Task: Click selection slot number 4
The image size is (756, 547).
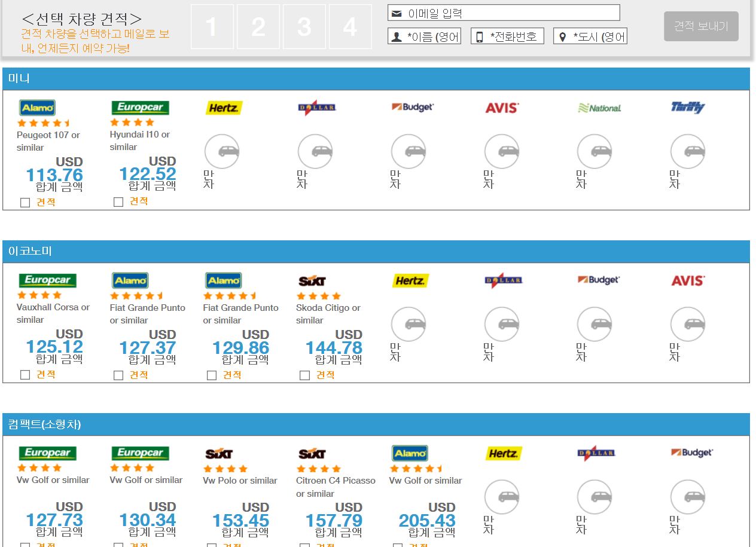Action: [x=350, y=26]
